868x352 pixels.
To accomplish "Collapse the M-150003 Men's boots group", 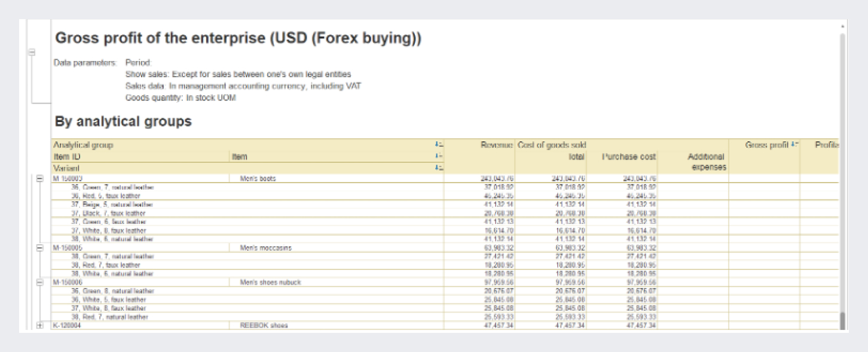I will coord(41,178).
